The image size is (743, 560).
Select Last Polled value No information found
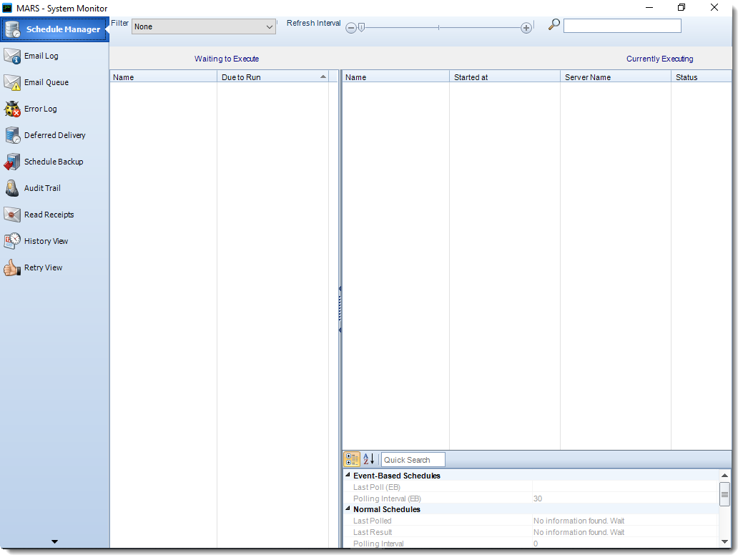579,521
